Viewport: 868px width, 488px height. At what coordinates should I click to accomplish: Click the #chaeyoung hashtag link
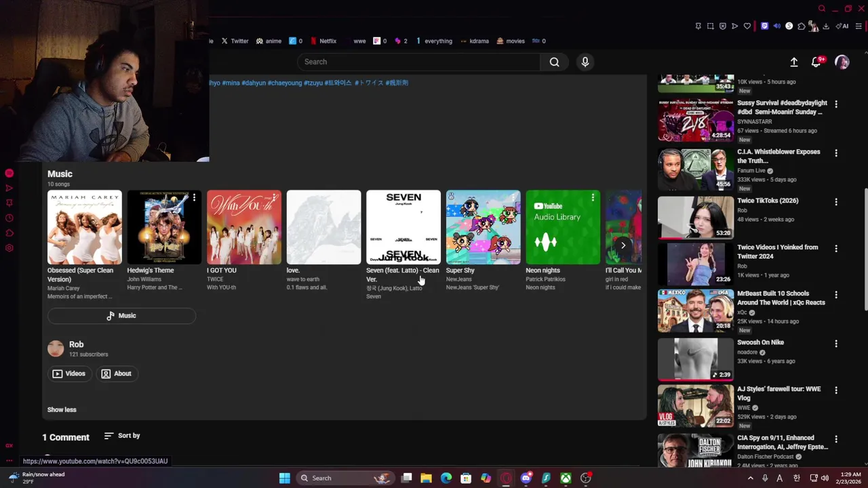point(285,83)
